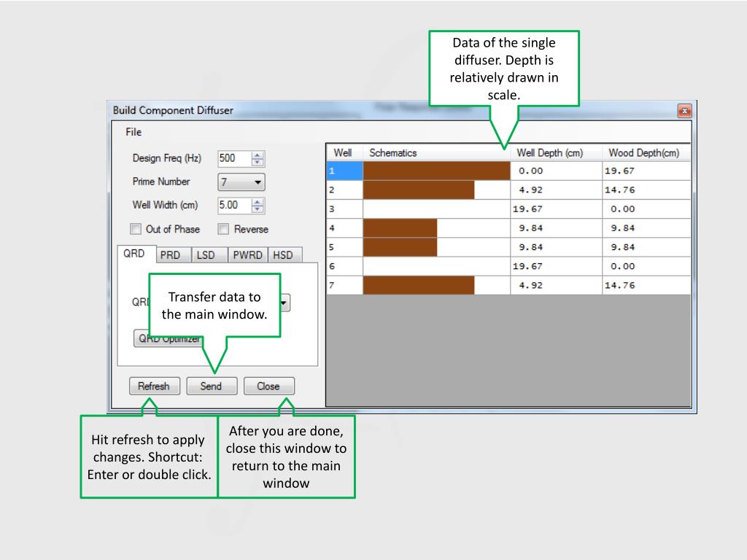Click well depth 19.67 in row 3
The height and width of the screenshot is (560, 747).
coord(556,209)
